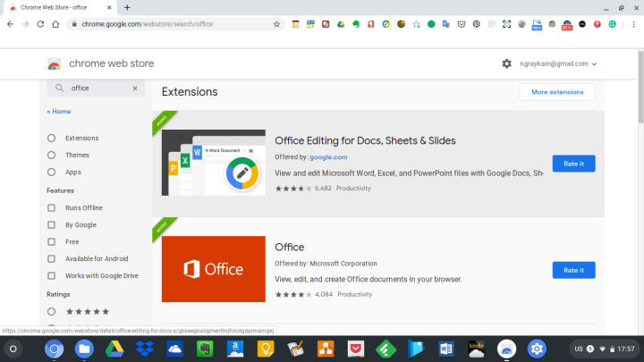Open the Files app in the shelf

click(x=84, y=349)
